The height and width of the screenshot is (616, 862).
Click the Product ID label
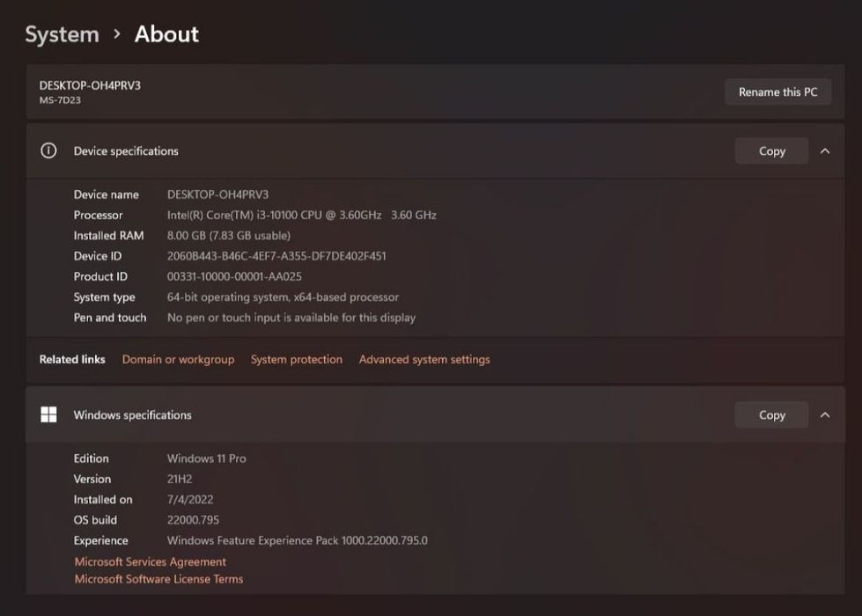100,276
